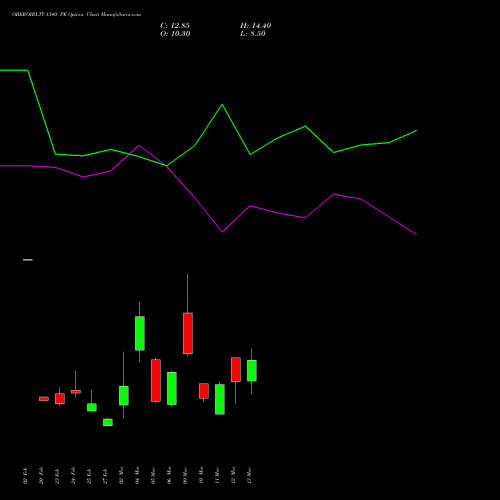Image resolution: width=500 pixels, height=500 pixels.
Task: Select the 05 Mar date label
Action: (153, 475)
